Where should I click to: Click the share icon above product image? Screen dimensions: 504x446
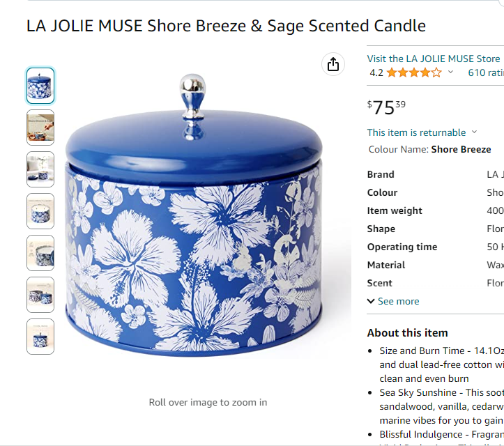333,64
